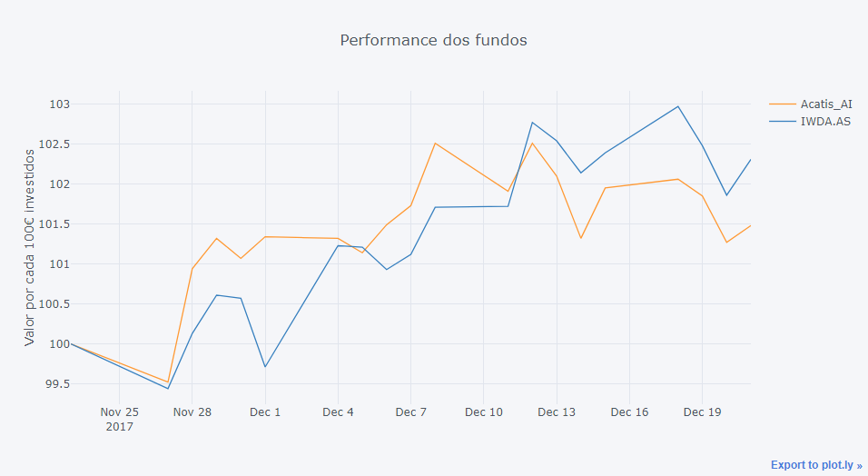Click the Nov 25 x-axis tick label

pyautogui.click(x=119, y=412)
